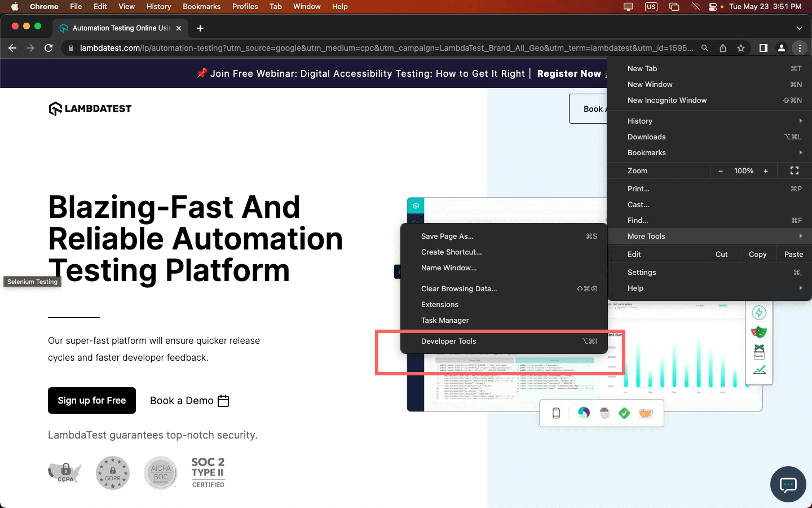Click the Sign up for Free button
The width and height of the screenshot is (812, 508).
[92, 400]
